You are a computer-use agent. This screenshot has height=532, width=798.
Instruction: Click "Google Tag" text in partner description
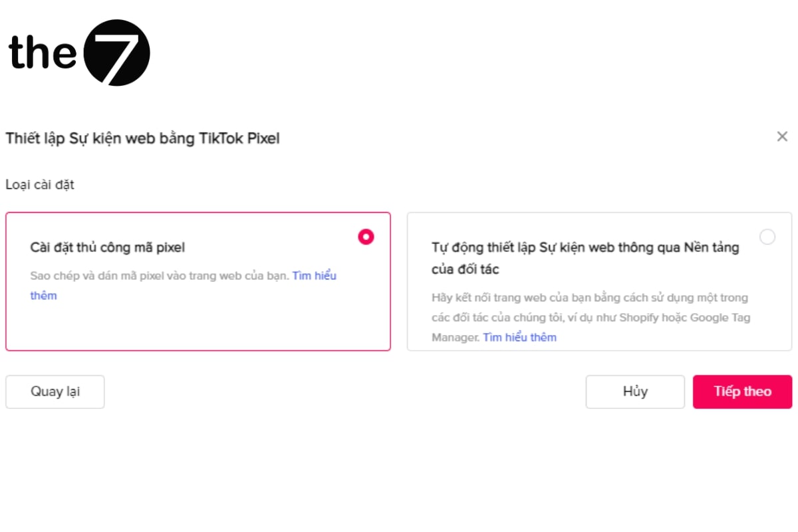click(720, 317)
